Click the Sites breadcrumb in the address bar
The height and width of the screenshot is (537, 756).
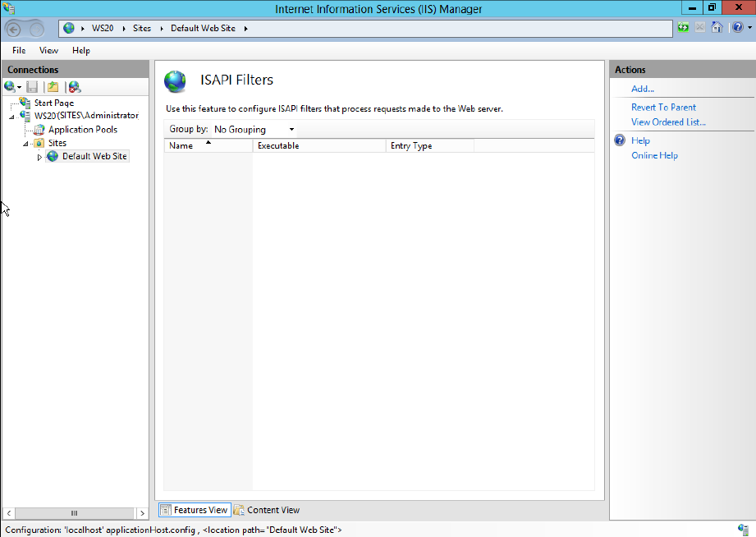click(x=142, y=28)
